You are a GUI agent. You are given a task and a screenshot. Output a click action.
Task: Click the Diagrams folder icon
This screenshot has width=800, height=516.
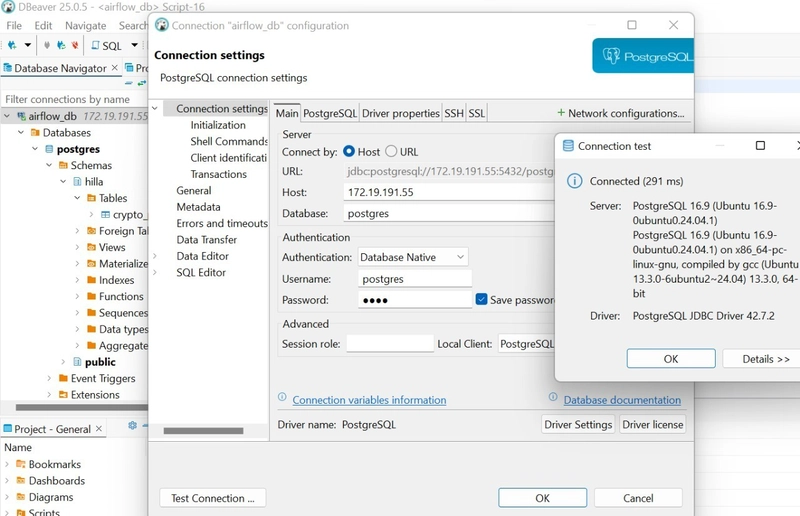21,497
